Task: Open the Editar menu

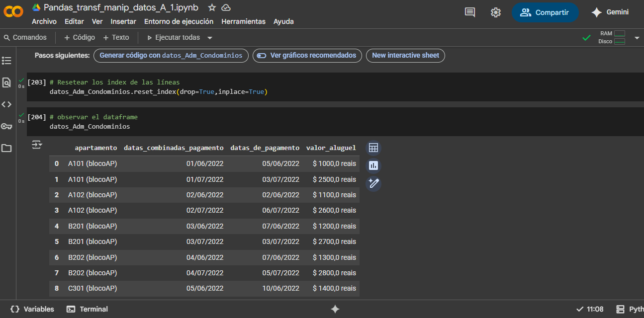Action: coord(74,21)
